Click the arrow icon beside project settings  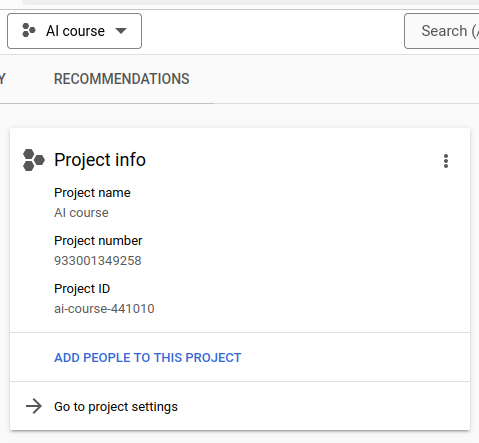[x=34, y=406]
